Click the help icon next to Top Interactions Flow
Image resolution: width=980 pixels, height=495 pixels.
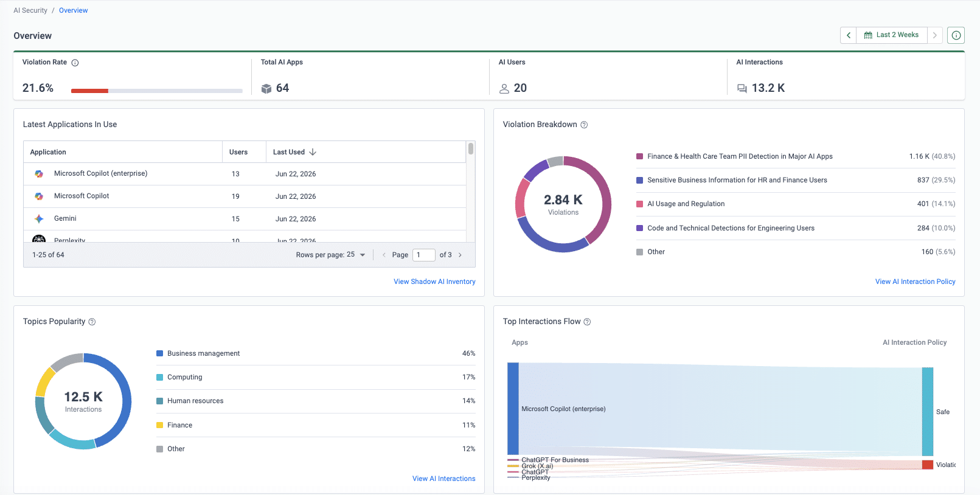(x=587, y=322)
